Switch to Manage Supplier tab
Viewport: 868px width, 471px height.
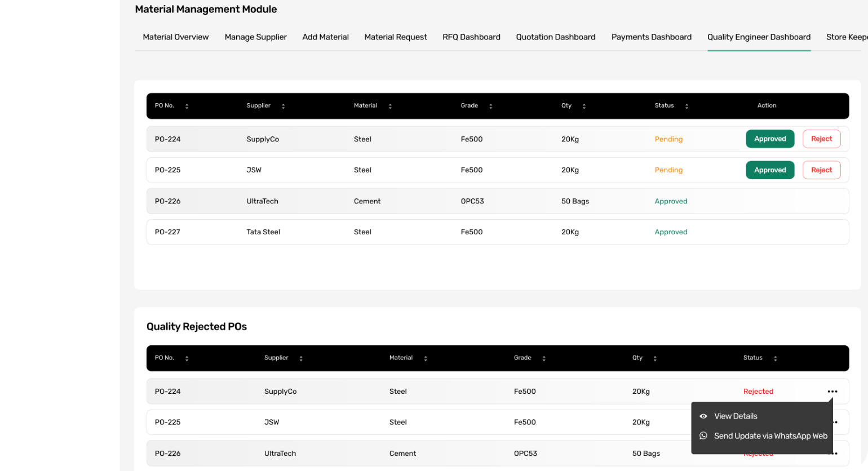pos(256,37)
